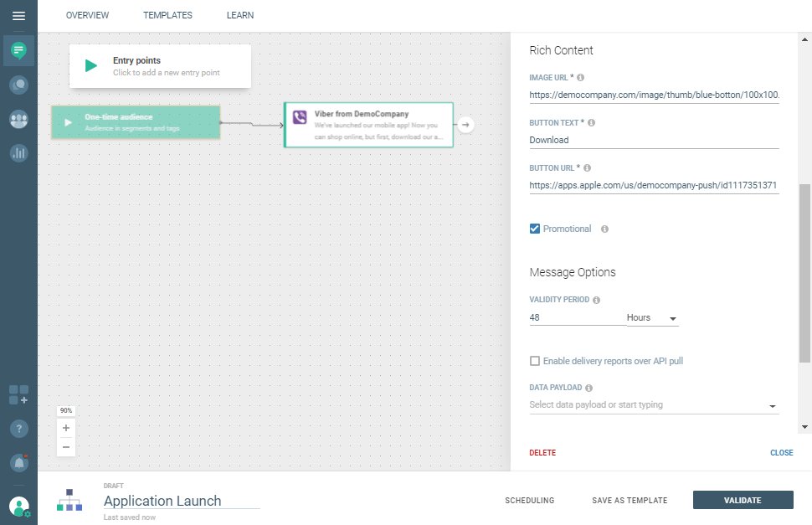812x525 pixels.
Task: Click the user profile avatar icon
Action: [18, 506]
